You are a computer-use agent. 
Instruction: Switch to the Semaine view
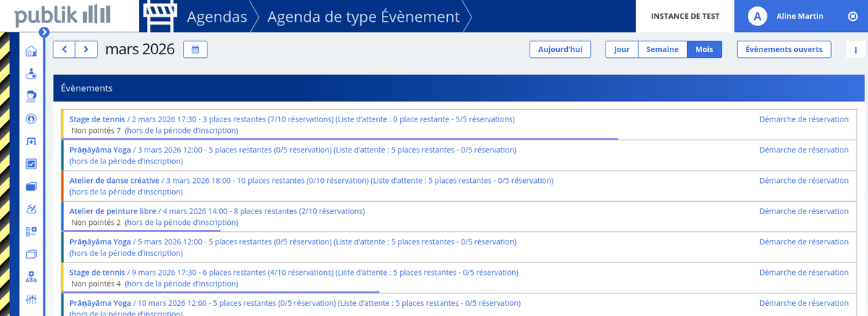[662, 49]
